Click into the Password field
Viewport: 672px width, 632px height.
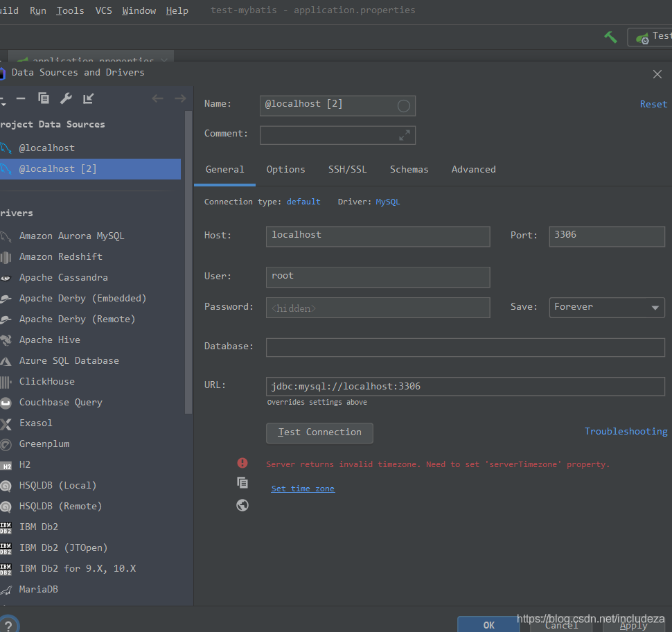click(x=378, y=308)
